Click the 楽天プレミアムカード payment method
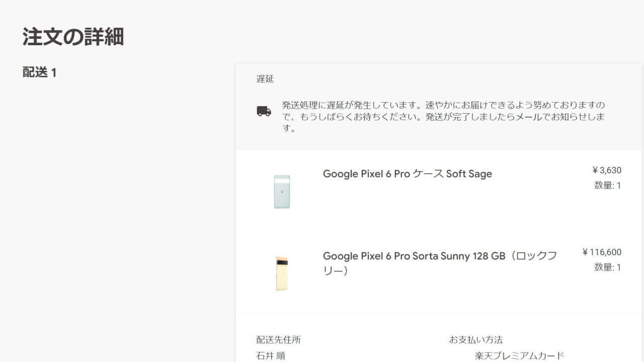The width and height of the screenshot is (644, 362). tap(519, 356)
